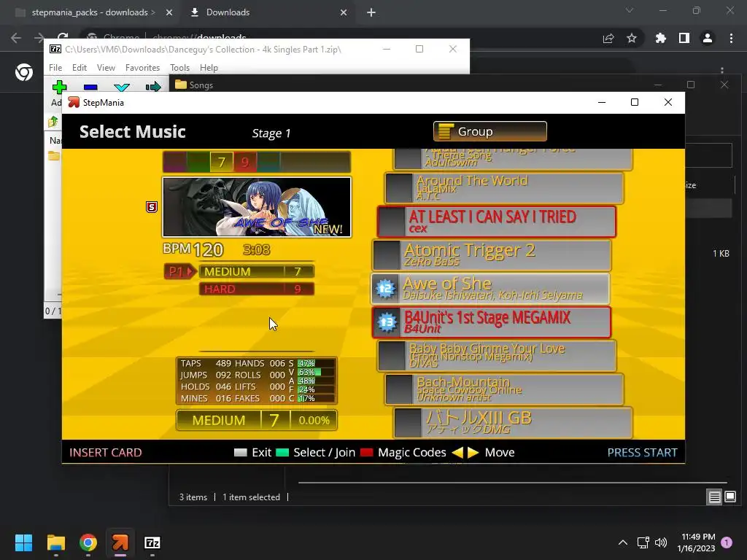Screen dimensions: 747x560
Task: Click the StepMania title bar icon
Action: click(x=74, y=102)
